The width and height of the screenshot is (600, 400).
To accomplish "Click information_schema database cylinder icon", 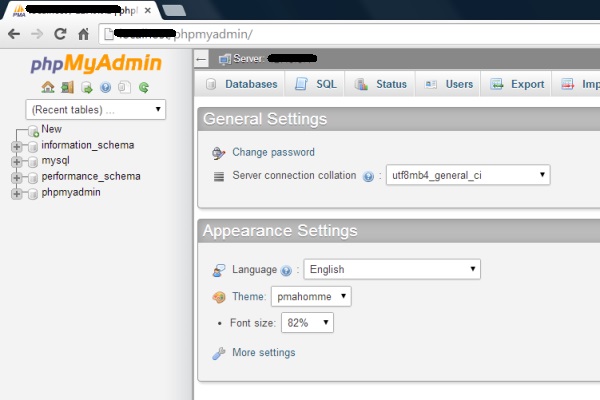I will 33,147.
